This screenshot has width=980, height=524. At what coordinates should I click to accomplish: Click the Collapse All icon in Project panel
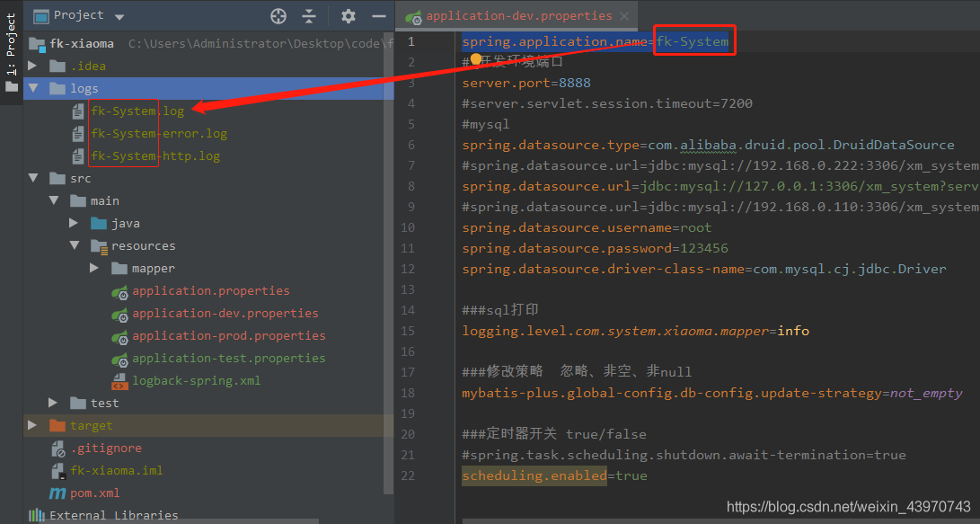[x=309, y=16]
